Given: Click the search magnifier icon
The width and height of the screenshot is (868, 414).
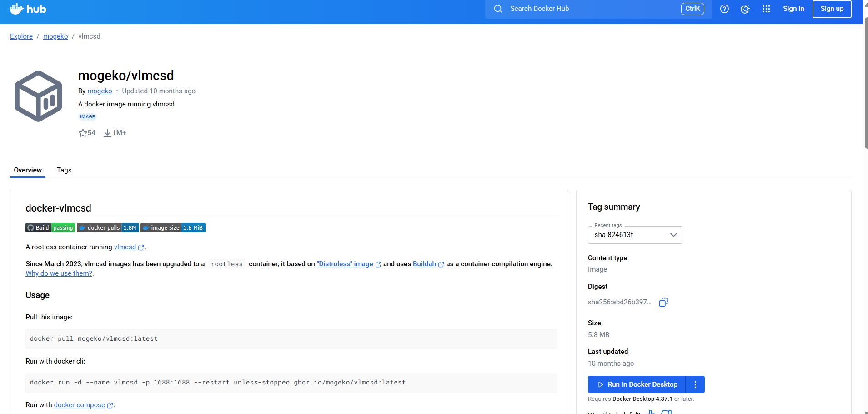Looking at the screenshot, I should (498, 9).
